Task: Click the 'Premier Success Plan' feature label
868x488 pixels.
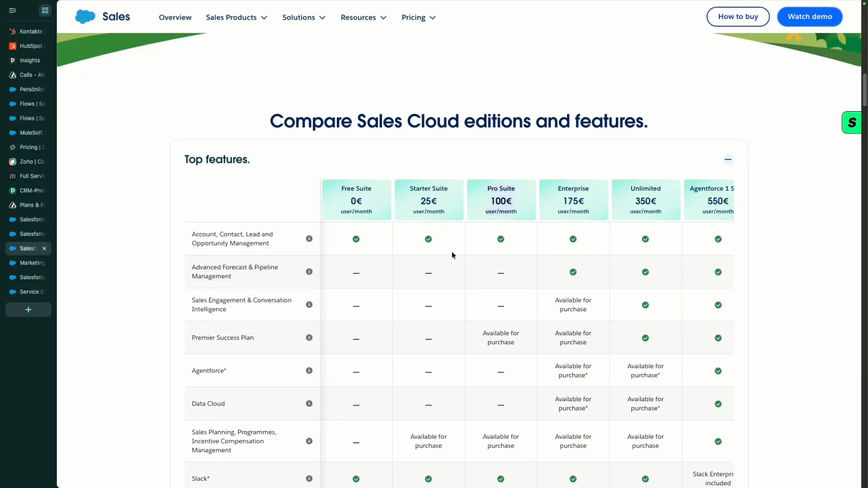Action: click(x=223, y=338)
